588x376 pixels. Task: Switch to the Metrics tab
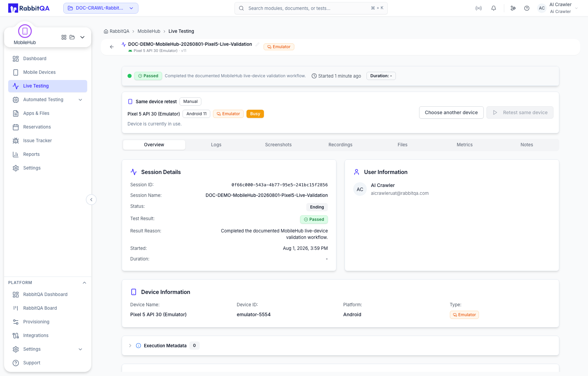pyautogui.click(x=465, y=145)
